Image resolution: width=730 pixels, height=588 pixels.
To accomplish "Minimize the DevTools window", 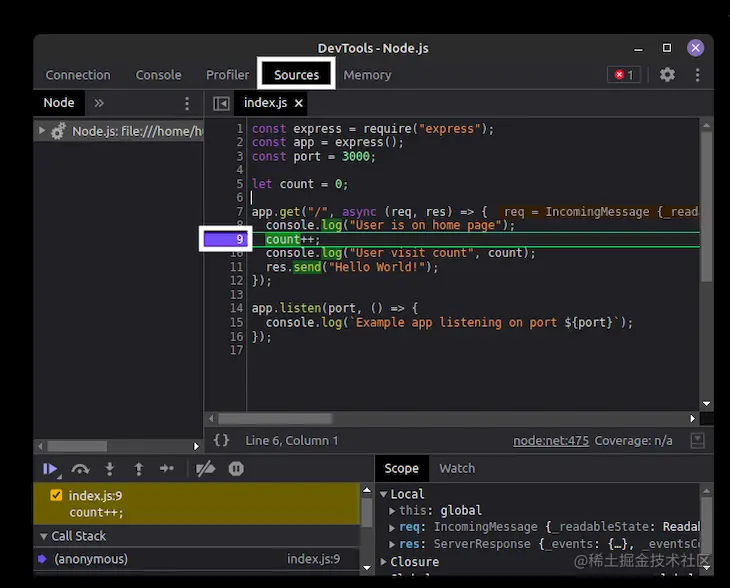I will pos(638,48).
